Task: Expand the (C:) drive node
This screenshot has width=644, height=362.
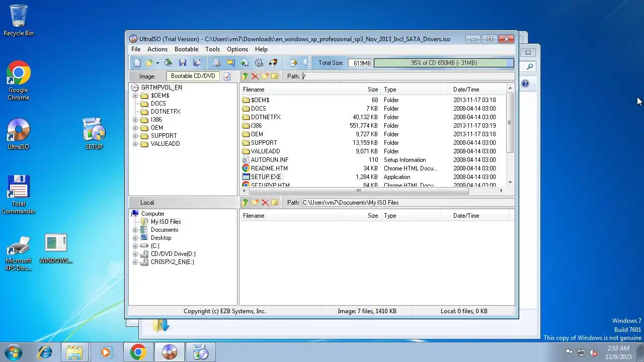Action: point(135,246)
